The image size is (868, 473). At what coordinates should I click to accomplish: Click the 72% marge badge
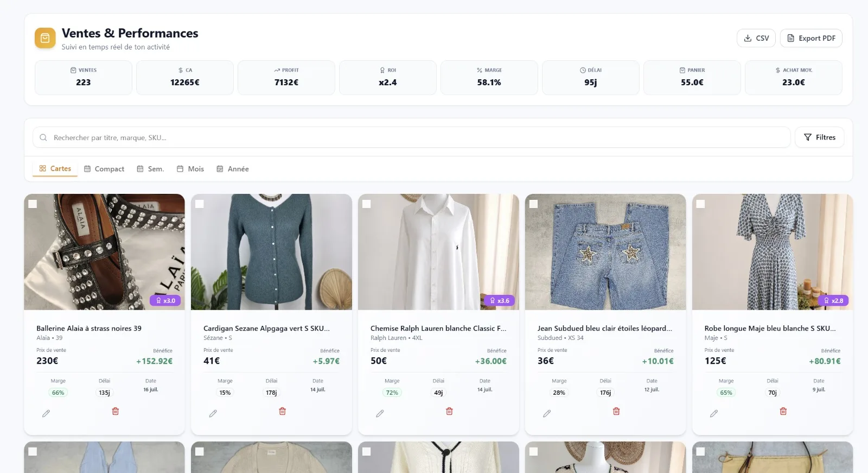(x=392, y=393)
